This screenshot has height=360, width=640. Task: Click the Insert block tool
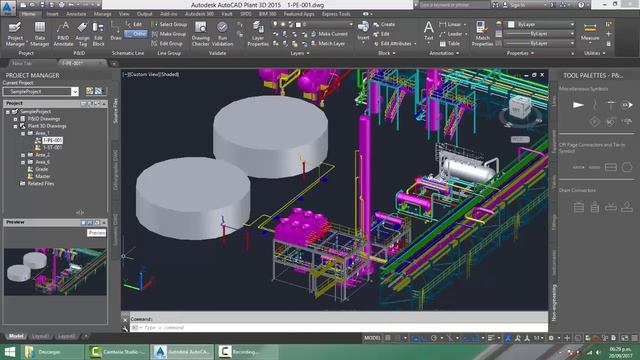tap(363, 31)
